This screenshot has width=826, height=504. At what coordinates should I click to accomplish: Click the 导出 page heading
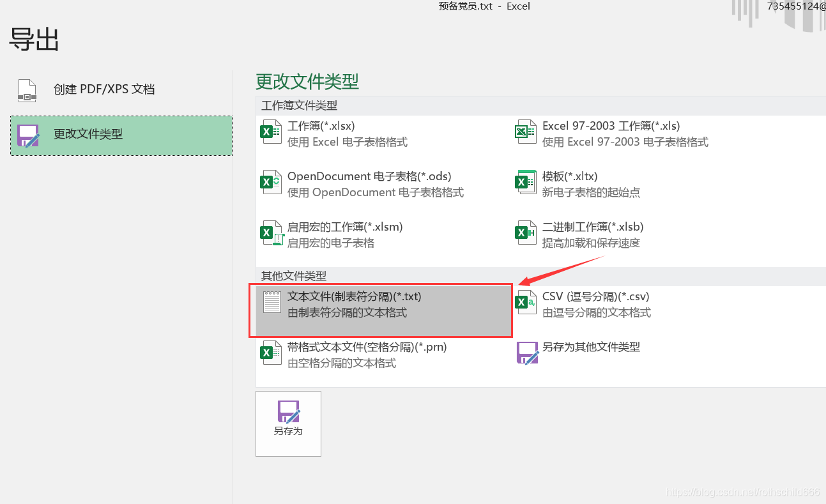point(34,40)
